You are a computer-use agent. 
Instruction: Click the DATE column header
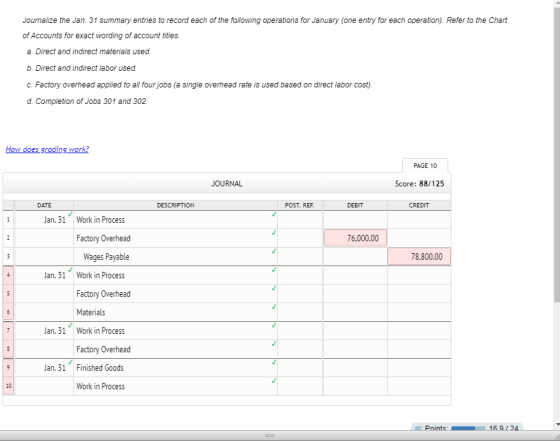point(44,205)
